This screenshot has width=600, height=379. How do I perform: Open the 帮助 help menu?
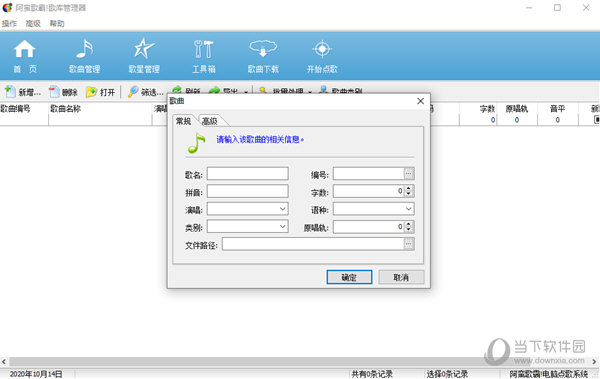point(57,23)
